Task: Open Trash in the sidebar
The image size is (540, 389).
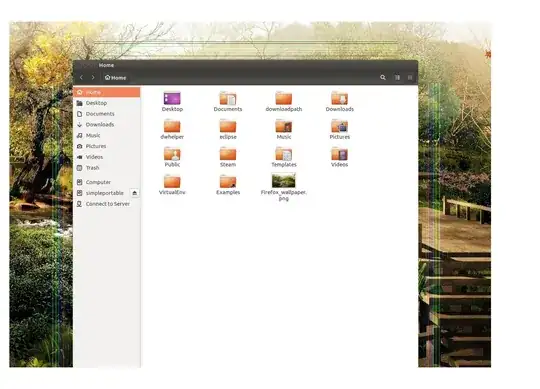Action: (107, 168)
